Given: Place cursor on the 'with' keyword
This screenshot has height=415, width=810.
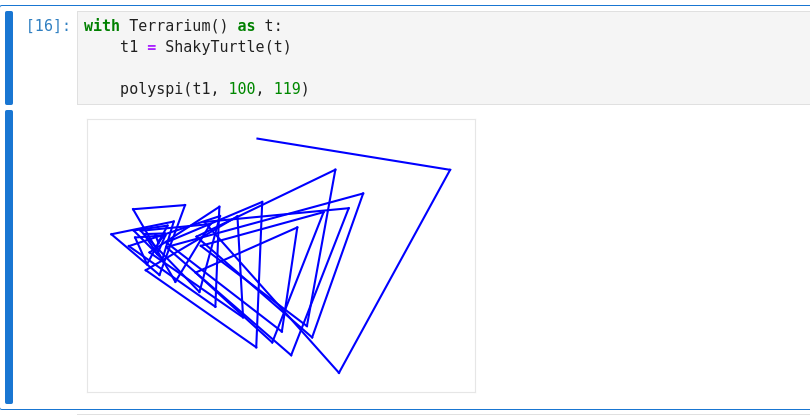Looking at the screenshot, I should point(101,26).
